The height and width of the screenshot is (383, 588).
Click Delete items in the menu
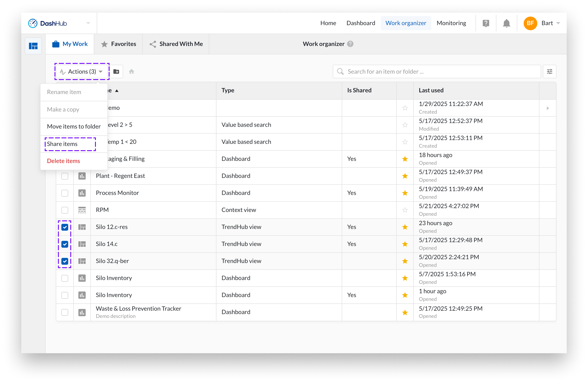pyautogui.click(x=63, y=161)
